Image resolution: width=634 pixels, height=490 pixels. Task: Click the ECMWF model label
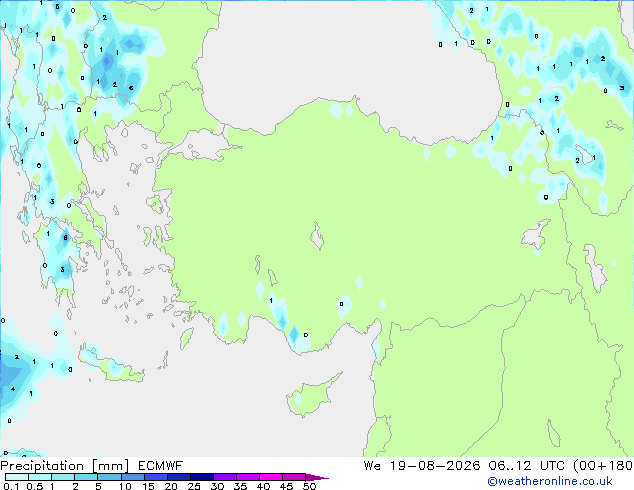point(161,466)
